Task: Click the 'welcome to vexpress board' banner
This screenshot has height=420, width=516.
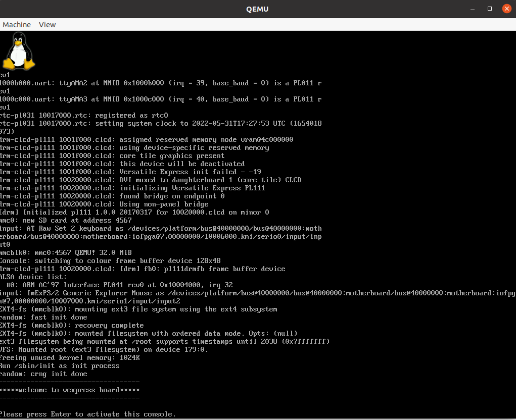Action: (x=70, y=390)
